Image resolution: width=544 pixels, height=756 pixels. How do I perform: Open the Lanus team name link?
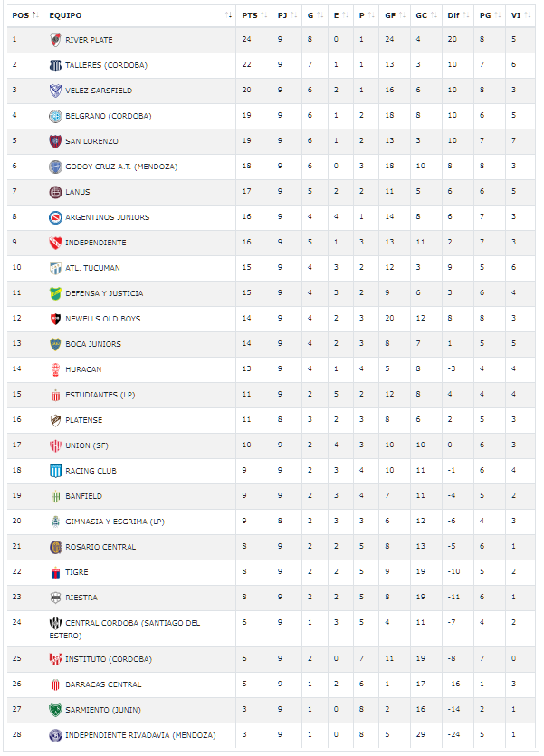click(78, 192)
